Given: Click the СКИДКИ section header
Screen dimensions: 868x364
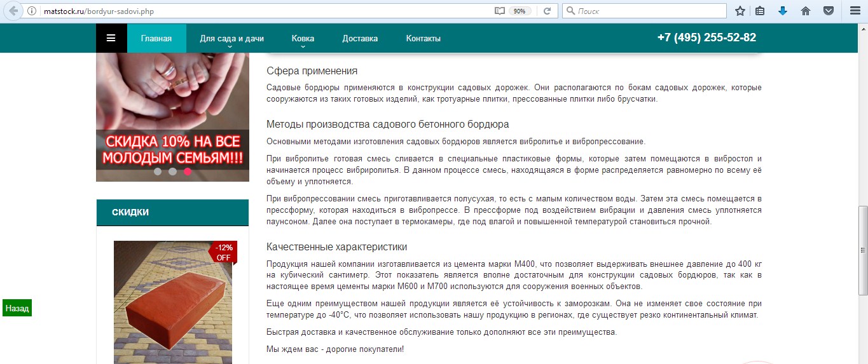Looking at the screenshot, I should point(172,212).
